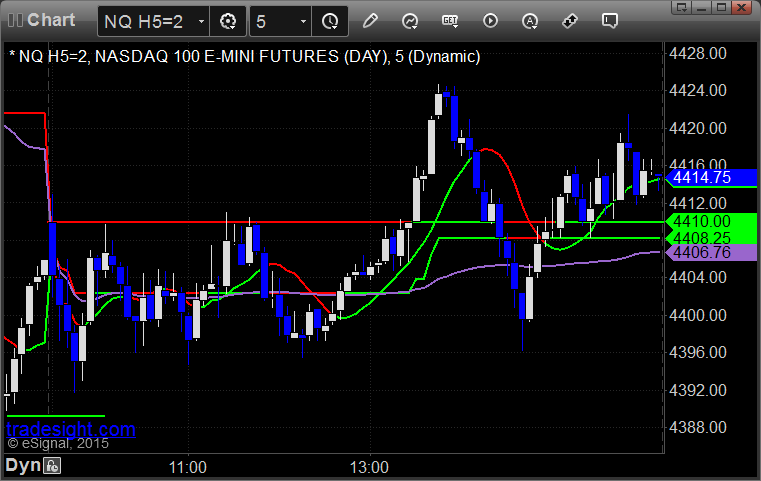Click the grip handle left of Chart
761x481 pixels.
coord(15,20)
